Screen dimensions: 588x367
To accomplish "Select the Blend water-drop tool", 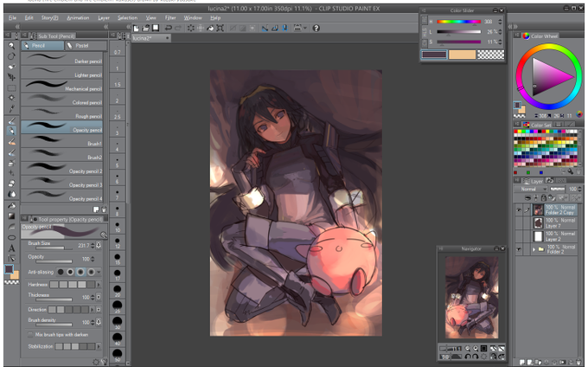I will pyautogui.click(x=11, y=194).
